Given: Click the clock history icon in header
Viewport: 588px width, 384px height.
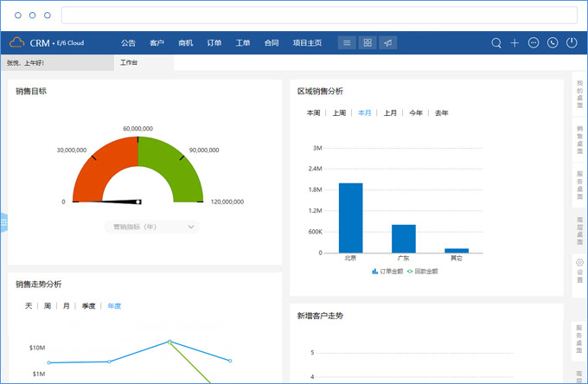Looking at the screenshot, I should 553,42.
